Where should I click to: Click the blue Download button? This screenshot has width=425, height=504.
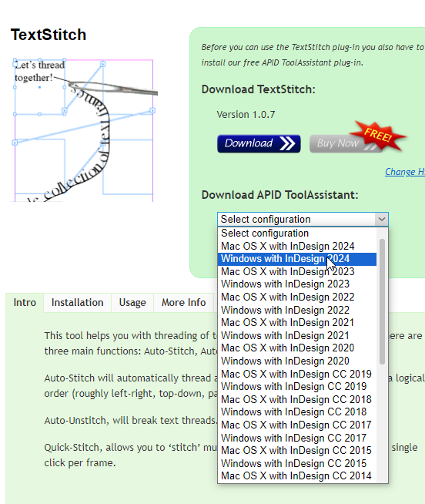coord(259,143)
